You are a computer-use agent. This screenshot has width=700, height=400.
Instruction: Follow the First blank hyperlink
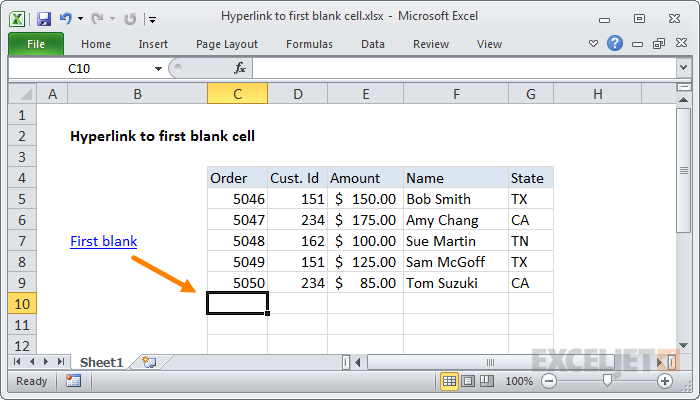[x=104, y=241]
